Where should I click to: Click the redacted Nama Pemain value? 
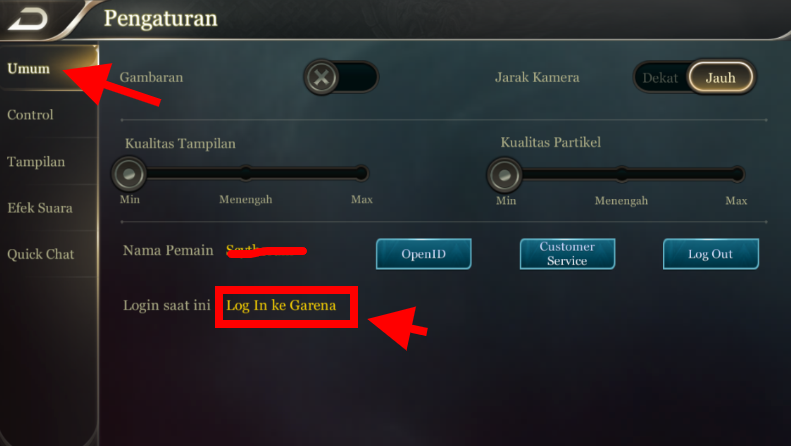[x=266, y=251]
